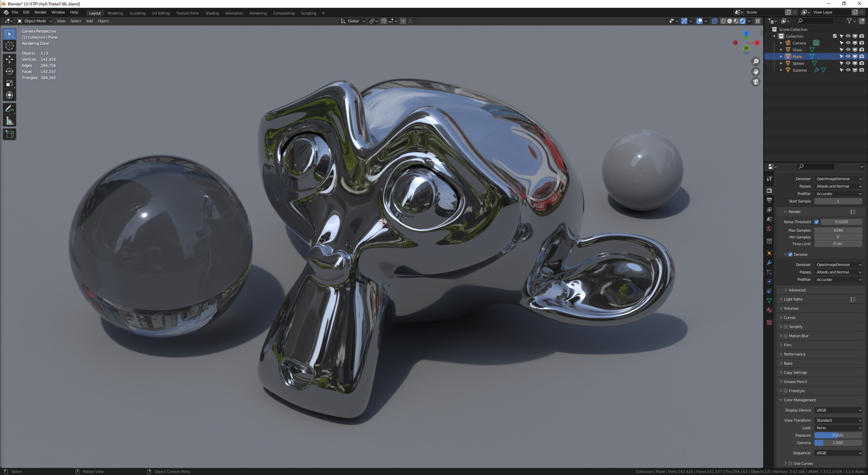Open the Render sampling presets list button

(x=853, y=212)
